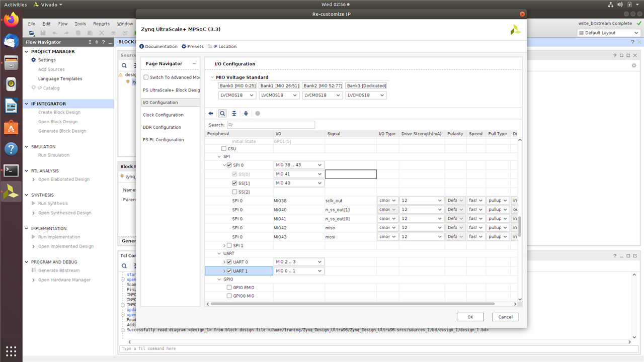Viewport: 644px width, 362px height.
Task: Open Thunderbird mail from the dock
Action: (11, 42)
